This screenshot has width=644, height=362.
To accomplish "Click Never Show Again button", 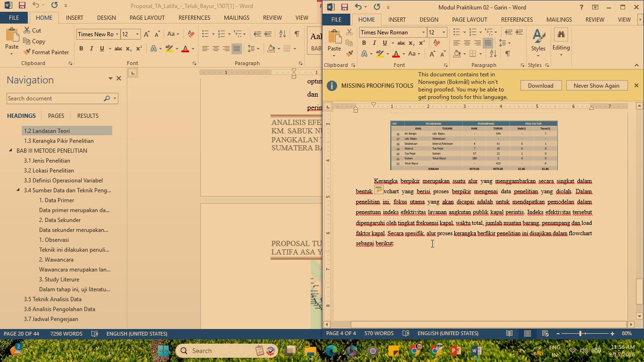I will [596, 85].
